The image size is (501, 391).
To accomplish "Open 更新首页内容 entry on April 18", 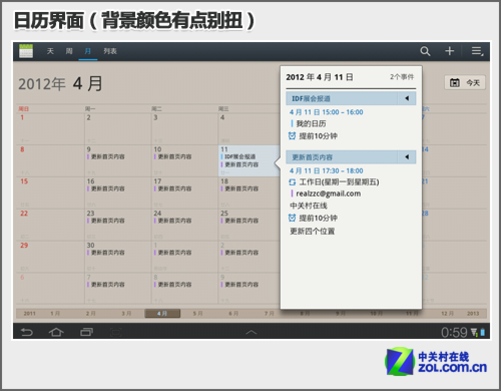I will (x=240, y=189).
